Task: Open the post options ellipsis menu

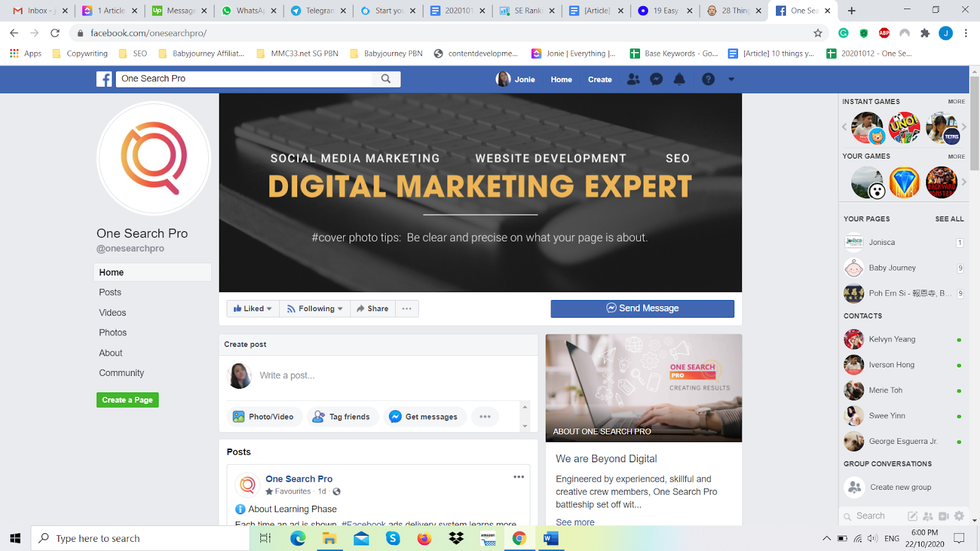Action: click(x=519, y=477)
